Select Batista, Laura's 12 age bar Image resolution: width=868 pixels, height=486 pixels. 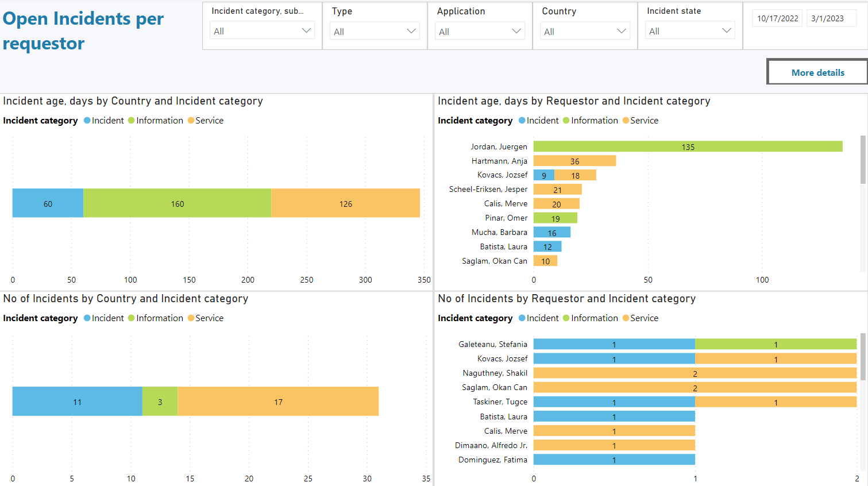pos(547,246)
